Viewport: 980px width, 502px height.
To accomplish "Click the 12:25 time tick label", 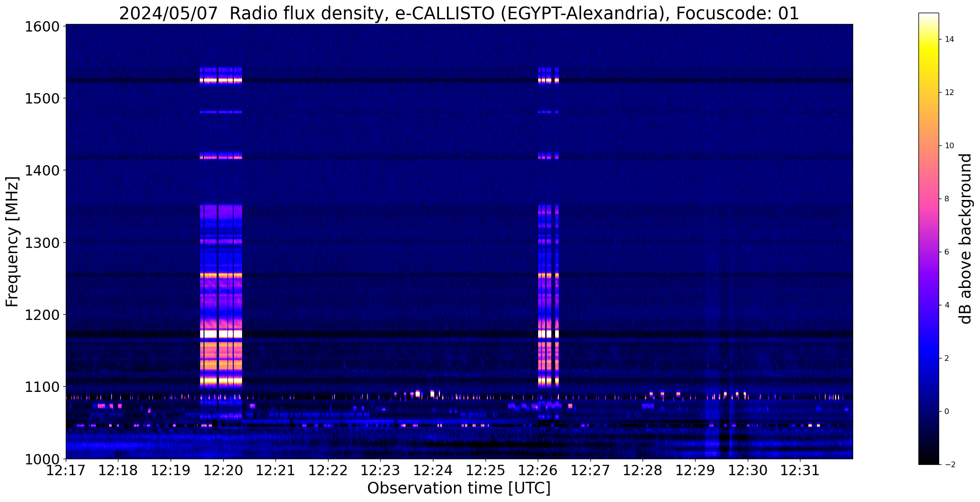I will tap(486, 470).
